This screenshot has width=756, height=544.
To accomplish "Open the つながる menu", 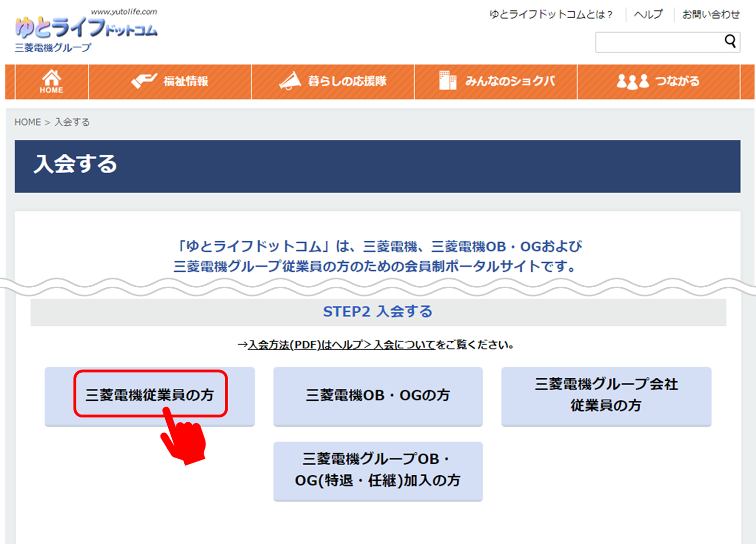I will 658,81.
